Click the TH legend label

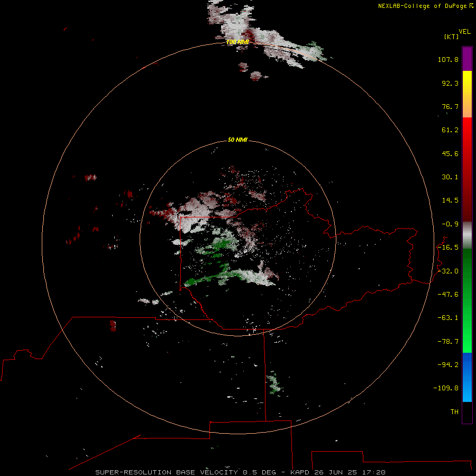pos(454,411)
